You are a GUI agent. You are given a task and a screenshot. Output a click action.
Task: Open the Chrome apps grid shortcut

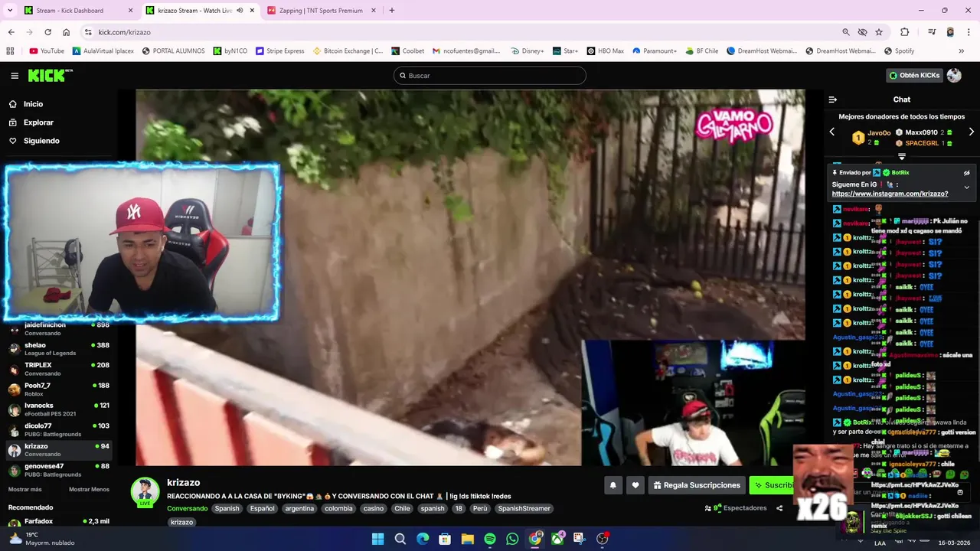coord(10,51)
